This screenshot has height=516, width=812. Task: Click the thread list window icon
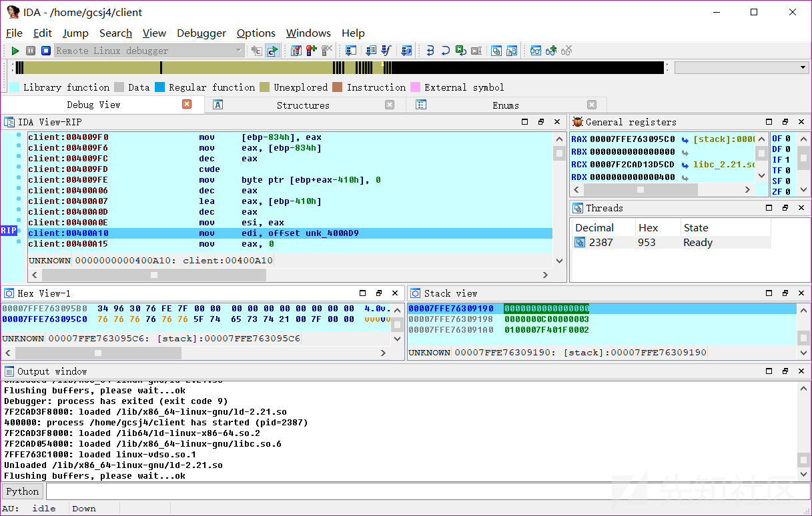496,51
